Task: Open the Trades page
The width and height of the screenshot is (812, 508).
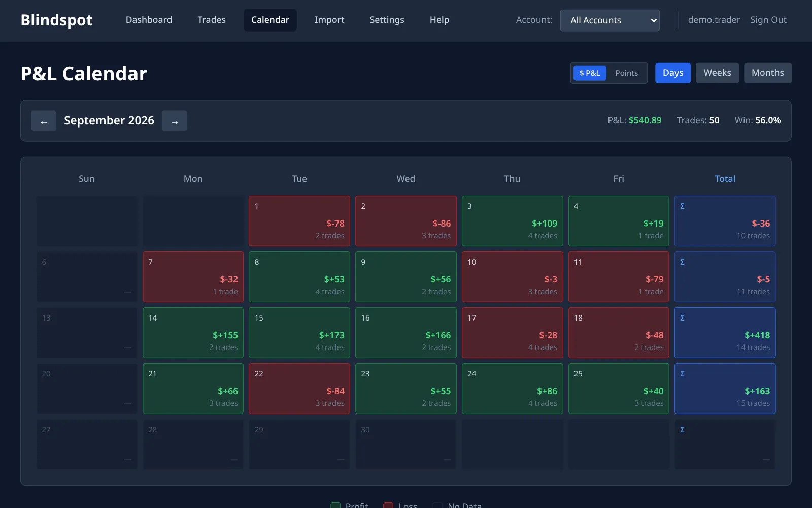Action: pyautogui.click(x=212, y=20)
